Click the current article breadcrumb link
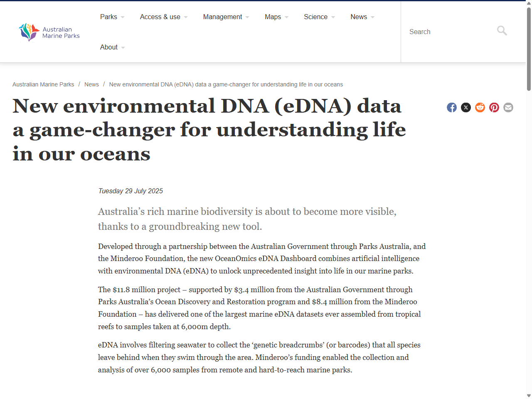 click(x=226, y=84)
